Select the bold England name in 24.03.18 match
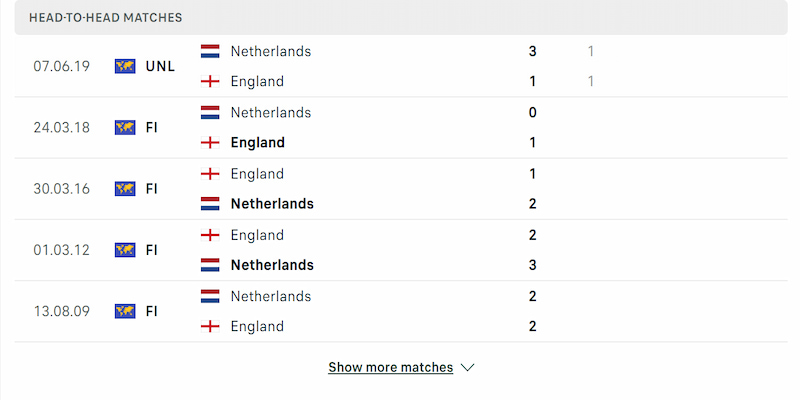Image resolution: width=800 pixels, height=400 pixels. (x=257, y=143)
